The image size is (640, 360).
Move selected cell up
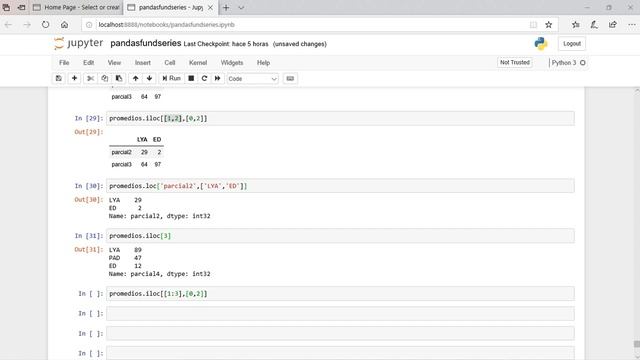click(136, 78)
